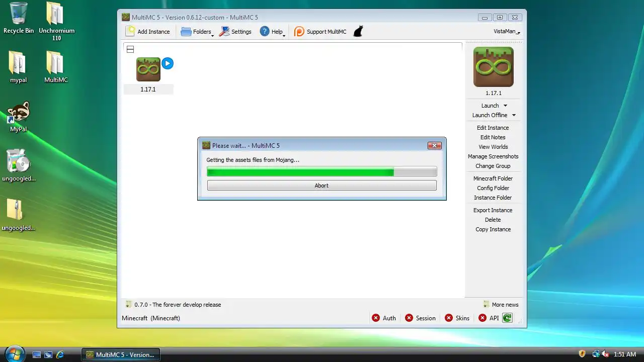This screenshot has width=644, height=362.
Task: Open the Recycle Bin on desktop
Action: click(x=19, y=18)
